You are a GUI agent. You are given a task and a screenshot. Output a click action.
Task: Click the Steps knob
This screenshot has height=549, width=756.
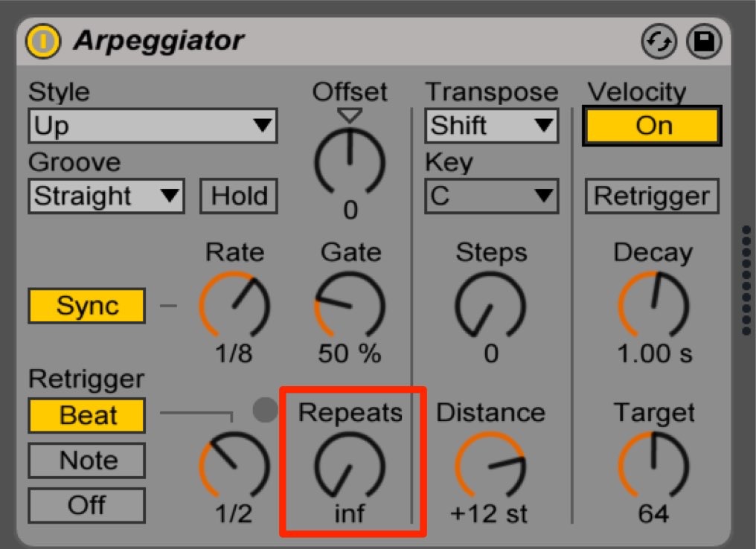point(490,305)
